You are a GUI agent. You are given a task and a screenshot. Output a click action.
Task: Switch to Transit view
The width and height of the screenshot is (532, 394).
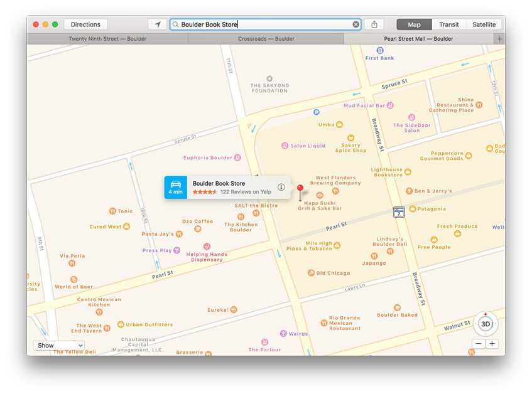click(x=449, y=24)
